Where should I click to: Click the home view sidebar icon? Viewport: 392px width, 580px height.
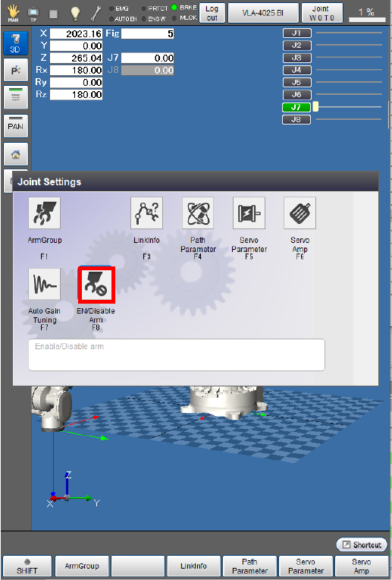click(x=15, y=154)
